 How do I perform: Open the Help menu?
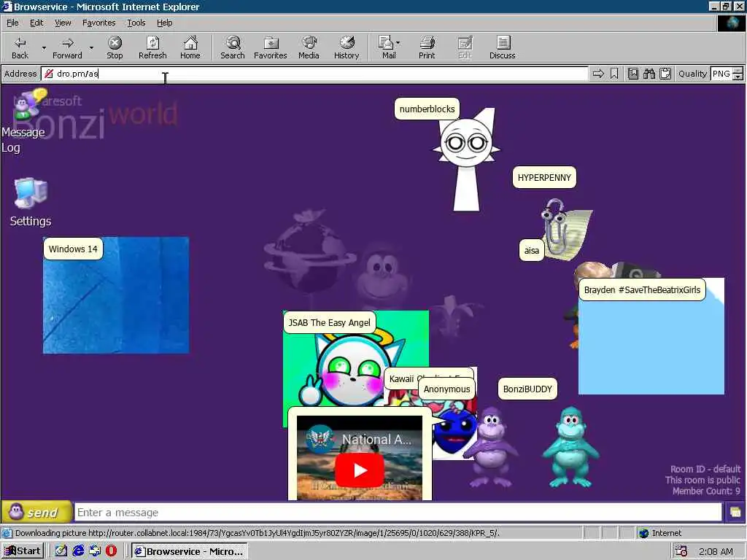point(164,23)
